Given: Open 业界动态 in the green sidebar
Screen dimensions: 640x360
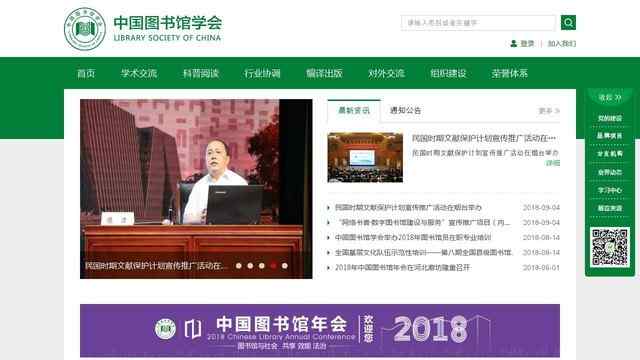Looking at the screenshot, I should [610, 172].
